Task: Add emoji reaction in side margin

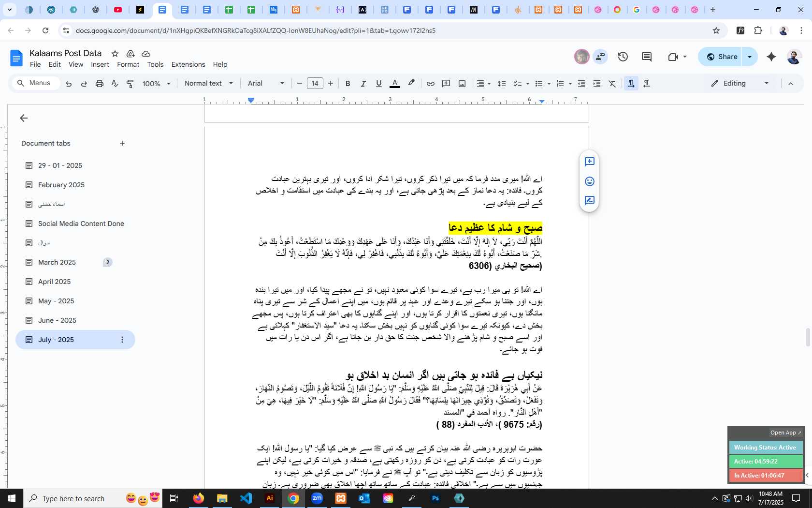Action: tap(589, 181)
